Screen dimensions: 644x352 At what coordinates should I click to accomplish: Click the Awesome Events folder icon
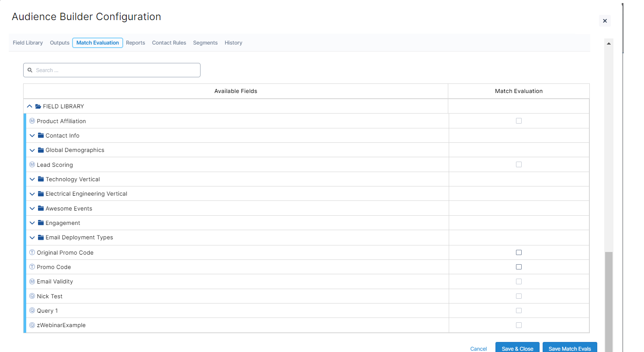(41, 208)
